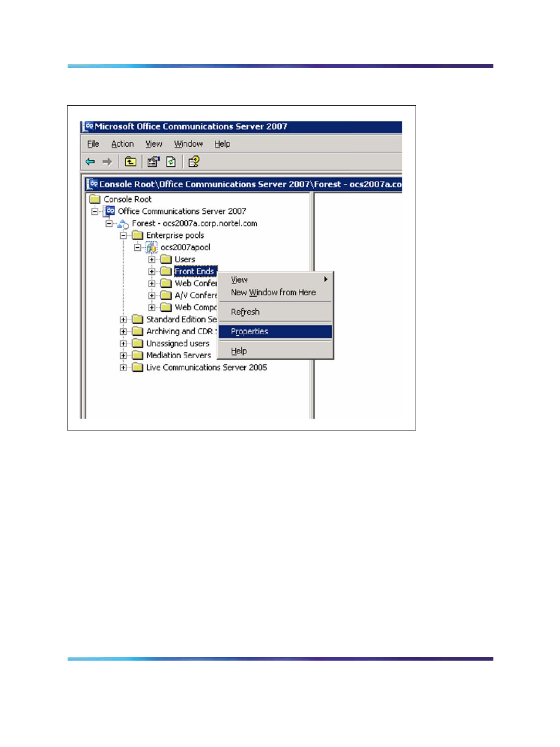Click the console window icon in the inner title bar
Viewport: 560px width, 747px height.
tap(93, 184)
